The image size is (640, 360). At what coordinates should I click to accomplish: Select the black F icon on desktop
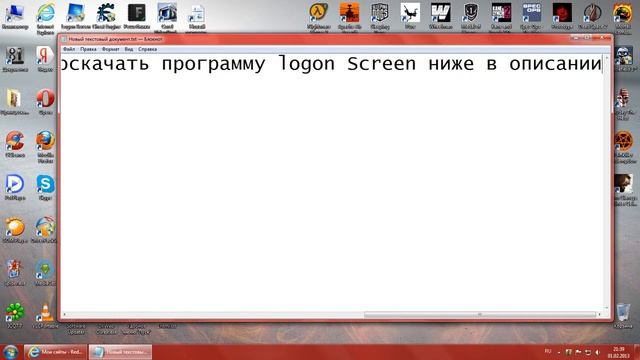click(136, 16)
